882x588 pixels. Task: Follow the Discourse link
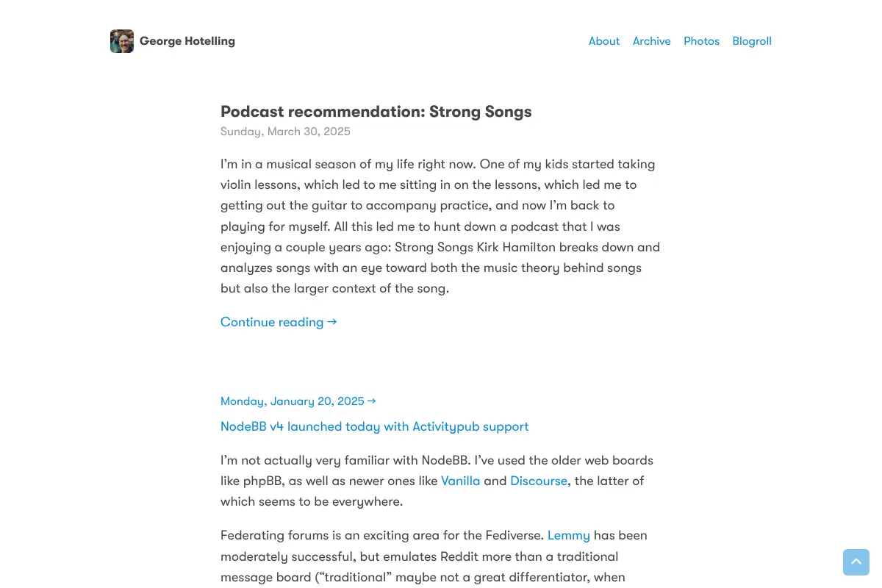tap(539, 481)
